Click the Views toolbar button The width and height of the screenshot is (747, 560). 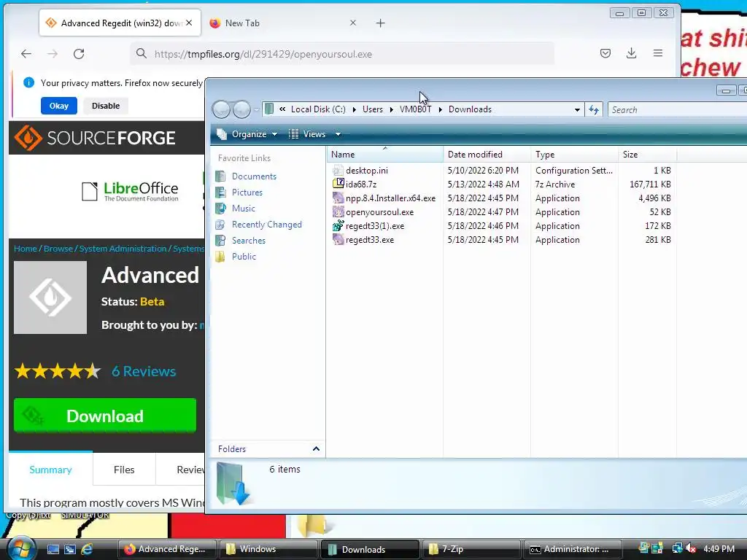(x=307, y=134)
